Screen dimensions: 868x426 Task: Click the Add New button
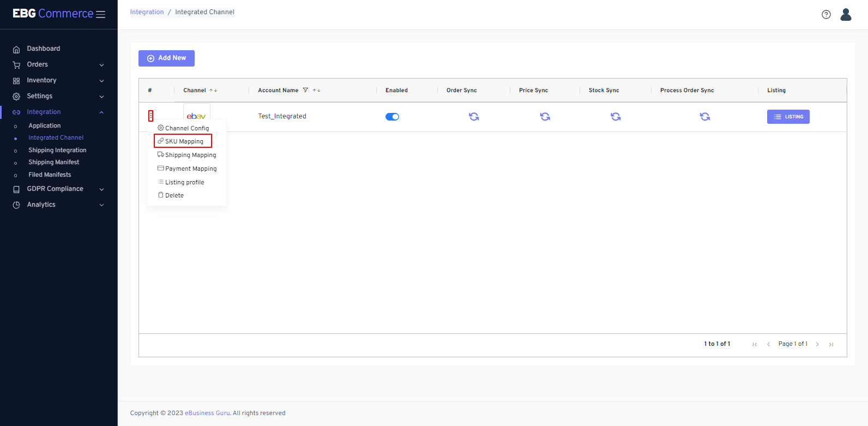click(x=166, y=58)
